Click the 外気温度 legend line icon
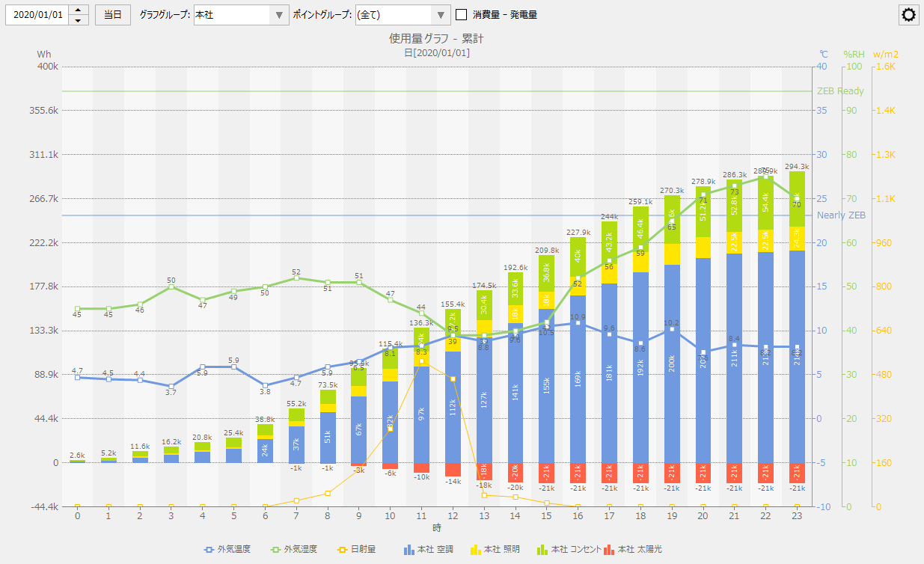The width and height of the screenshot is (924, 564). [x=210, y=550]
